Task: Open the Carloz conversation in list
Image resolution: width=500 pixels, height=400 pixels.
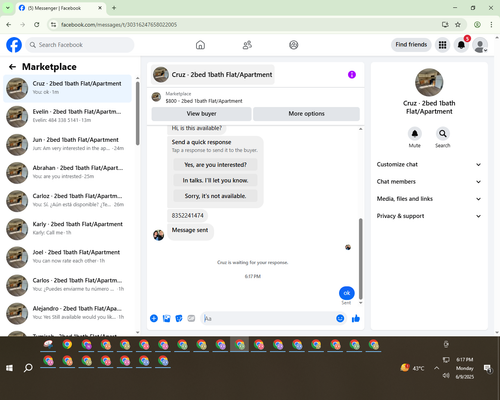Action: point(67,201)
